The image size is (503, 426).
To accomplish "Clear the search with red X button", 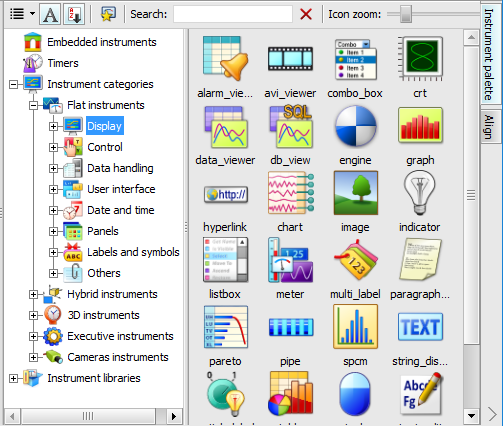I will (306, 14).
